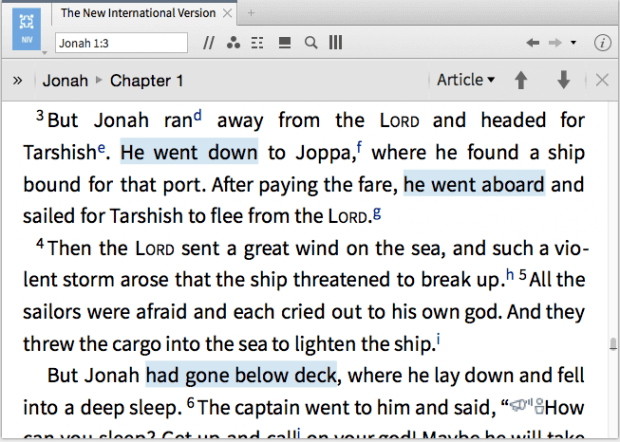Image resolution: width=620 pixels, height=442 pixels.
Task: Click the parallel resources slashes icon
Action: pos(209,43)
